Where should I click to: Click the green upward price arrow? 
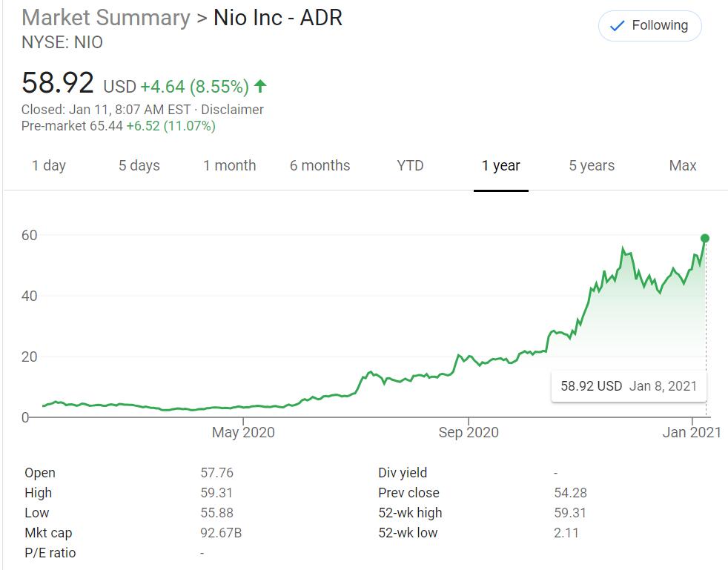pos(261,83)
